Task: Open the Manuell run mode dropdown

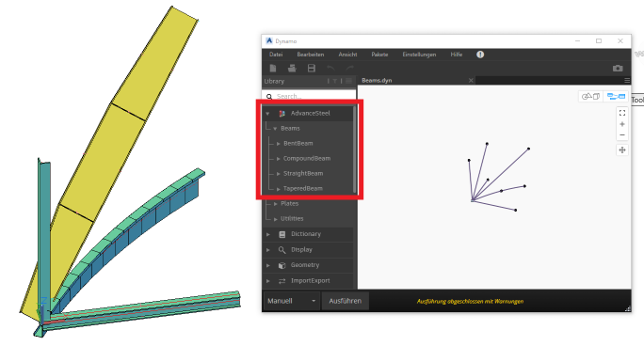Action: click(291, 301)
